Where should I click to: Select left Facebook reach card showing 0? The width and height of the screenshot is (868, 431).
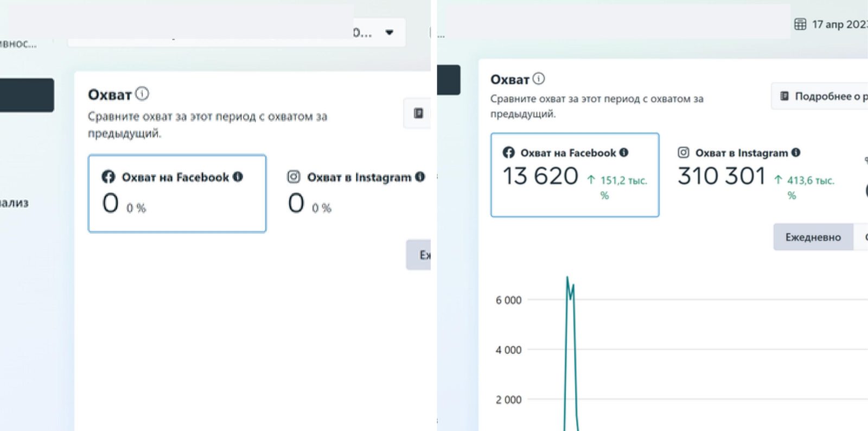[177, 194]
